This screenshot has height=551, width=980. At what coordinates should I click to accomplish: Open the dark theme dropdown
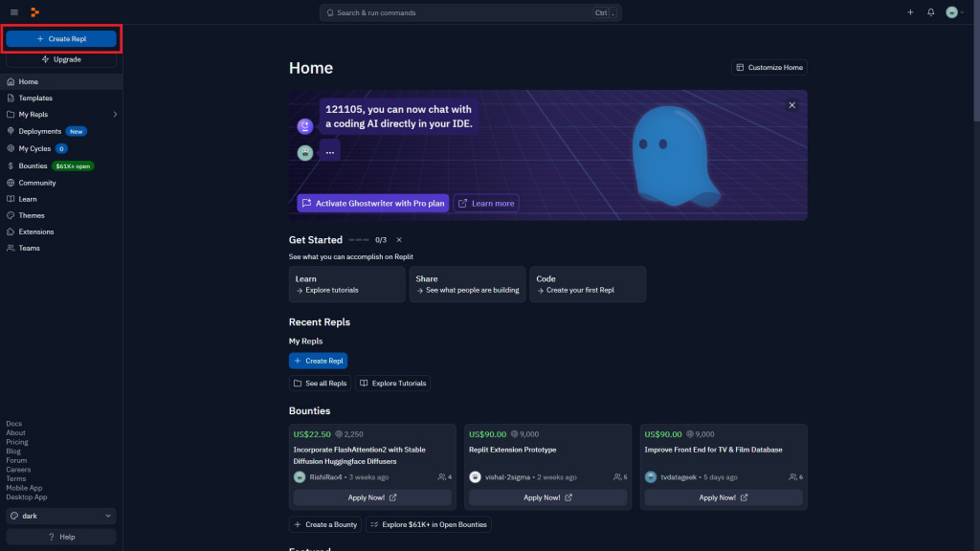tap(61, 516)
